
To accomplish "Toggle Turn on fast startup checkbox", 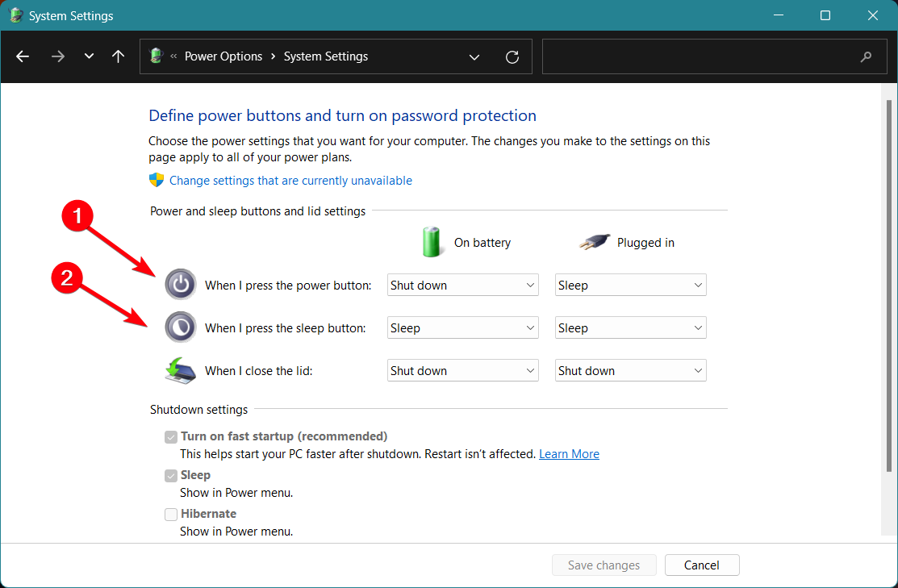I will pyautogui.click(x=171, y=437).
